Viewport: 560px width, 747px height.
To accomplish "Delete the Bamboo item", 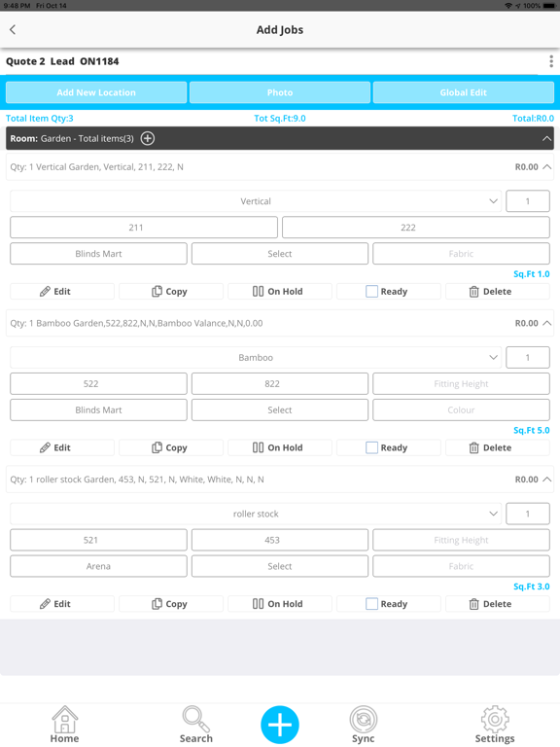I will pyautogui.click(x=498, y=447).
